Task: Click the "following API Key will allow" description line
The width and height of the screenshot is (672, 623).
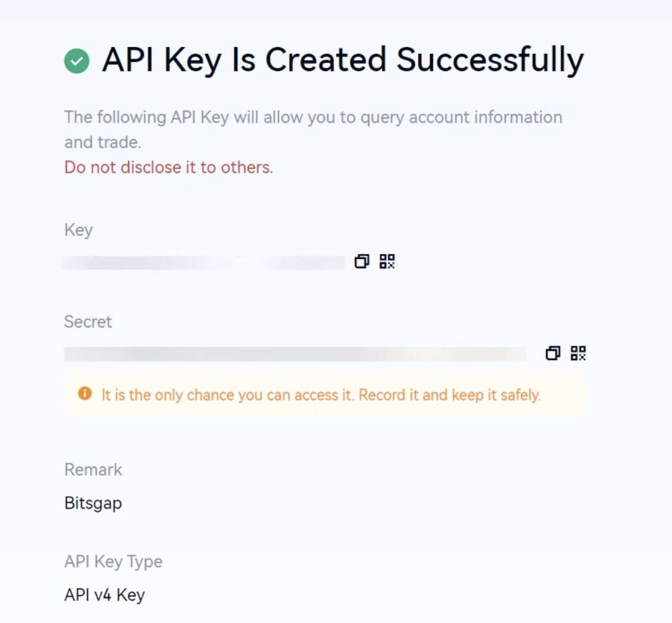Action: click(313, 117)
